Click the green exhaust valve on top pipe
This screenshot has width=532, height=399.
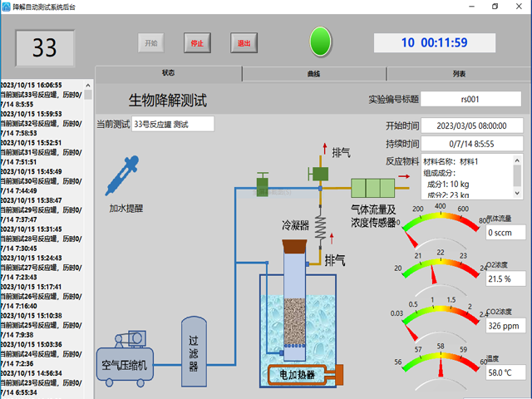click(x=317, y=173)
